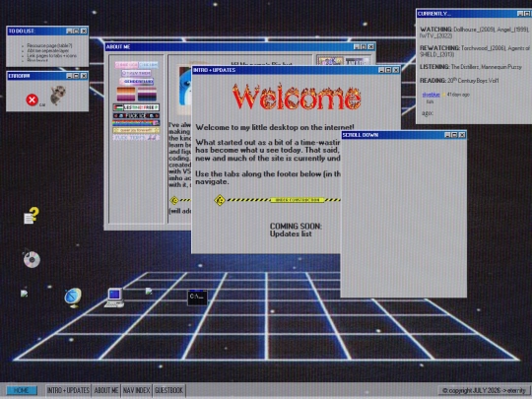Click the caution sign icon in About Me window
Screen dimensions: 532x399
(x=174, y=200)
